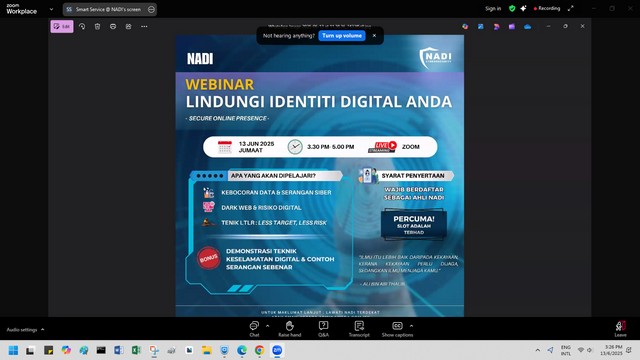Expand the Audio settings menu
640x360 pixels.
pyautogui.click(x=25, y=329)
